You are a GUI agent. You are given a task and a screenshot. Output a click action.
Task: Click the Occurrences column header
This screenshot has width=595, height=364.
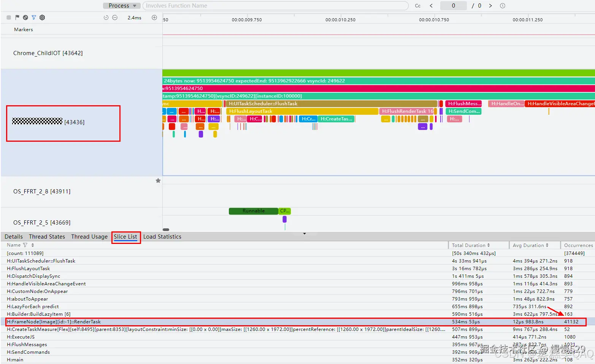tap(578, 245)
